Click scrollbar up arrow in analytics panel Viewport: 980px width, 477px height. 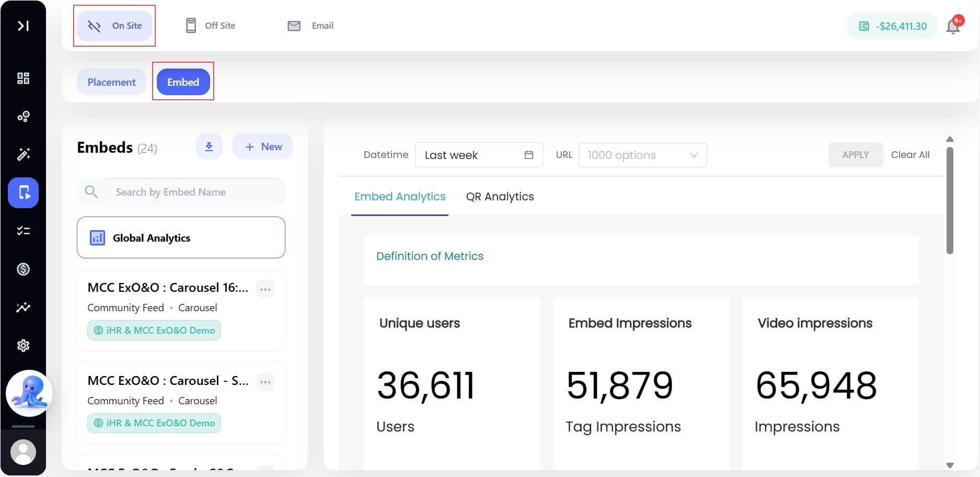pos(950,139)
